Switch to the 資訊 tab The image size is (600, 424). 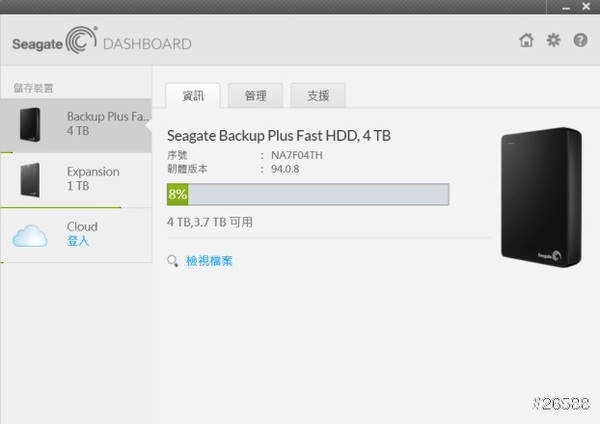[x=193, y=96]
